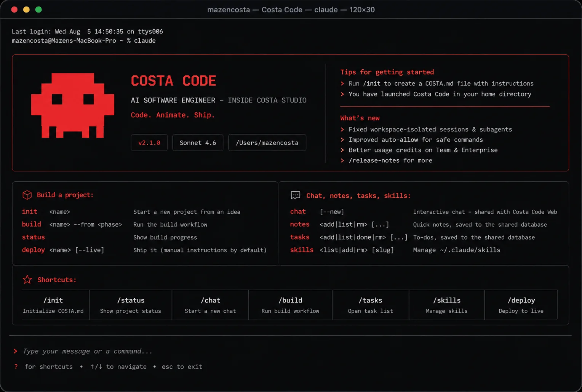Click the red question mark for shortcuts
The height and width of the screenshot is (392, 582).
click(16, 366)
